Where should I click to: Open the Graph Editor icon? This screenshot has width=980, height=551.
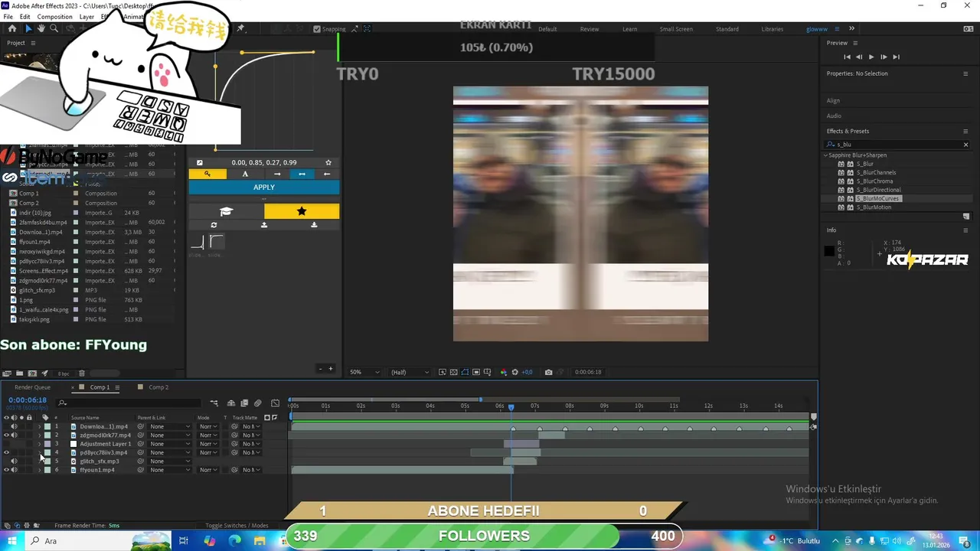pyautogui.click(x=276, y=403)
